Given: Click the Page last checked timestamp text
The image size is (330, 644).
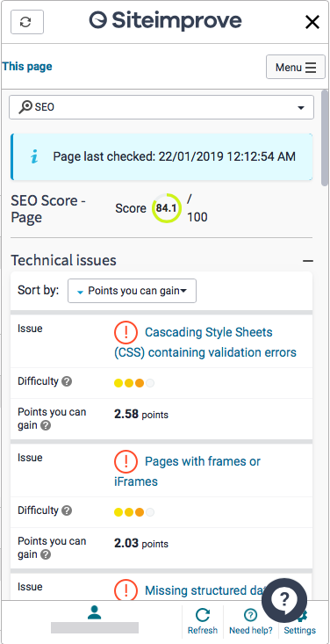Looking at the screenshot, I should 174,156.
